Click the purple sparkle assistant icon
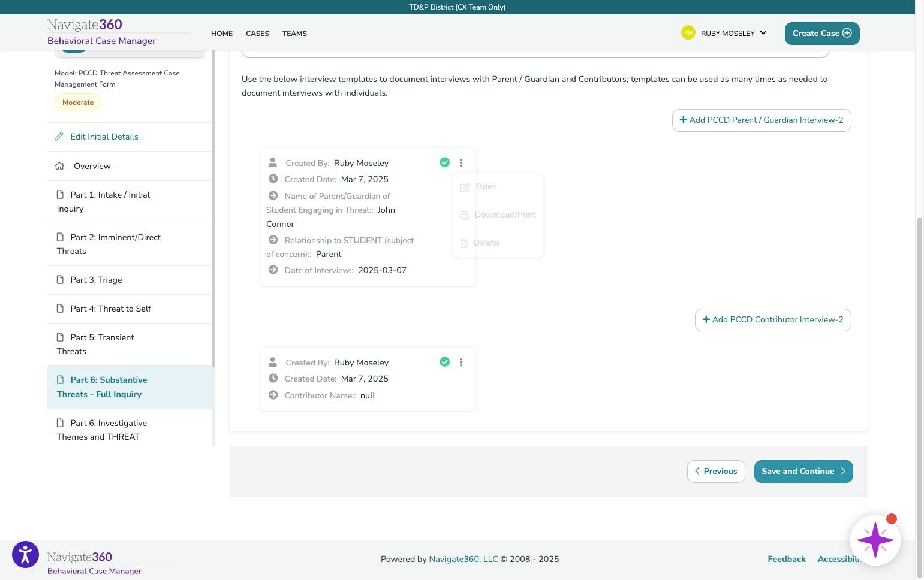 pyautogui.click(x=875, y=540)
